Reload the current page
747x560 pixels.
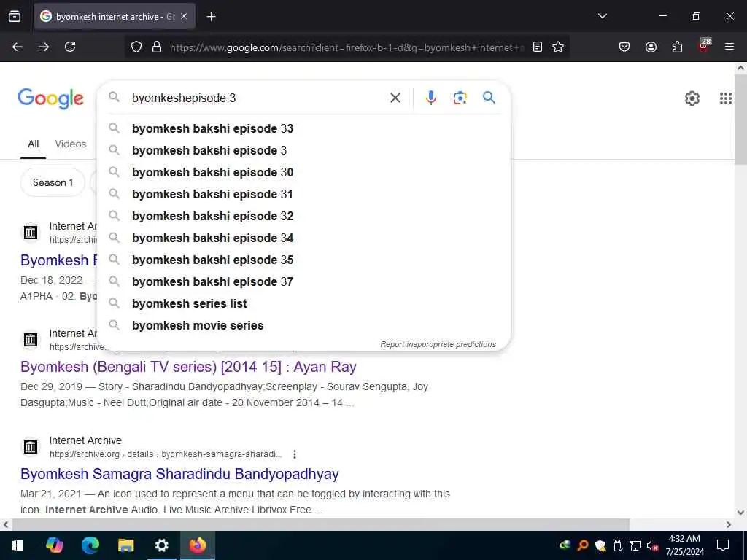[70, 47]
